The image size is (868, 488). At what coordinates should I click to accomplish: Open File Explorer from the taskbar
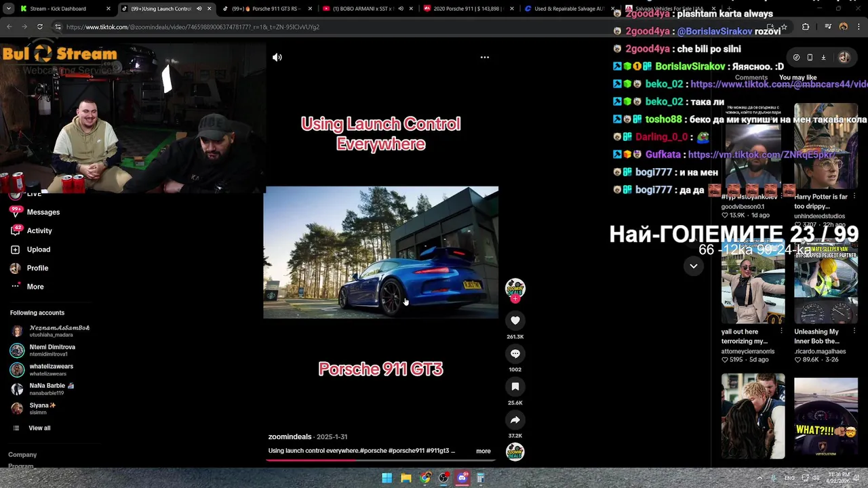click(406, 478)
